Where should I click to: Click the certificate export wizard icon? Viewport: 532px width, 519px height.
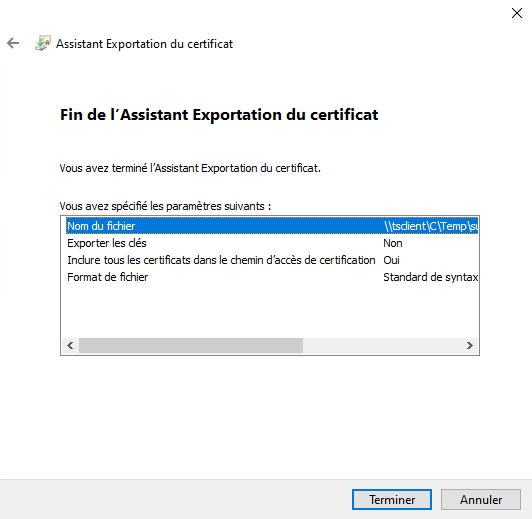click(43, 43)
